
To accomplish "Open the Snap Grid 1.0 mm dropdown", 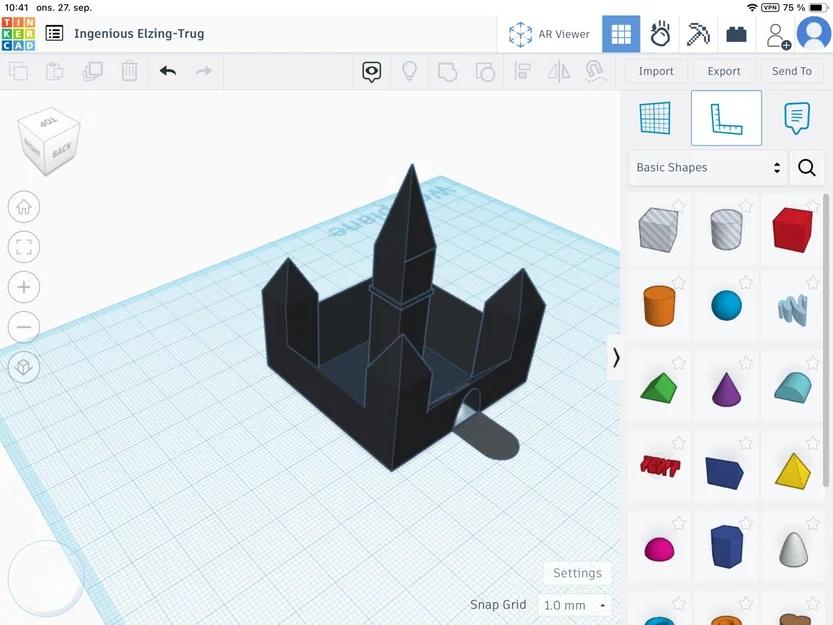I will tap(575, 605).
